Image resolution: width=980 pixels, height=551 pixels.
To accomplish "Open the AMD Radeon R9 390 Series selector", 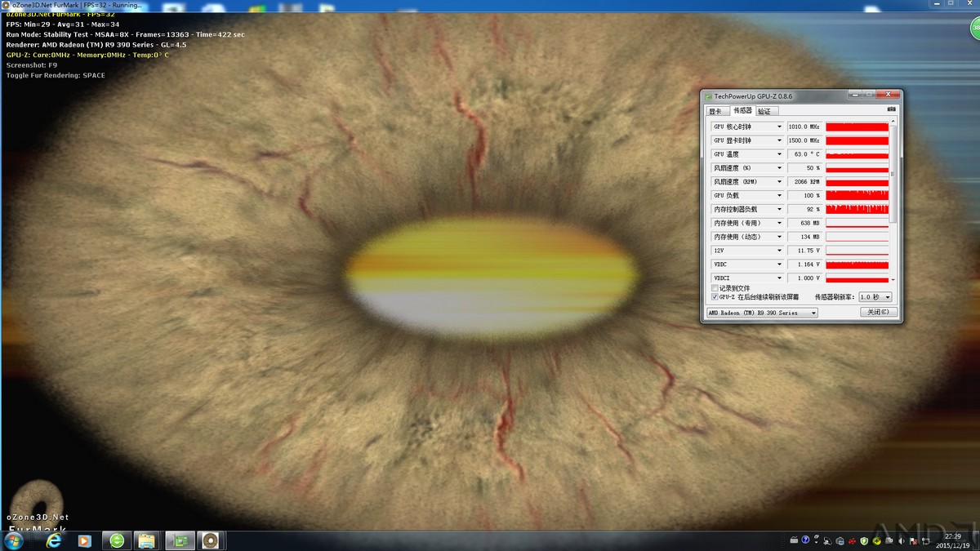I will [x=762, y=313].
